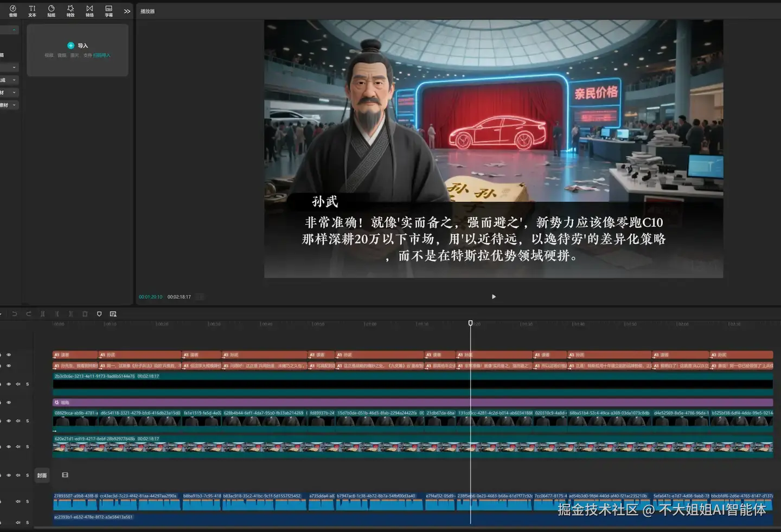Hide the track containing clip 2b3c0c6e
This screenshot has height=532, width=781.
click(x=9, y=384)
